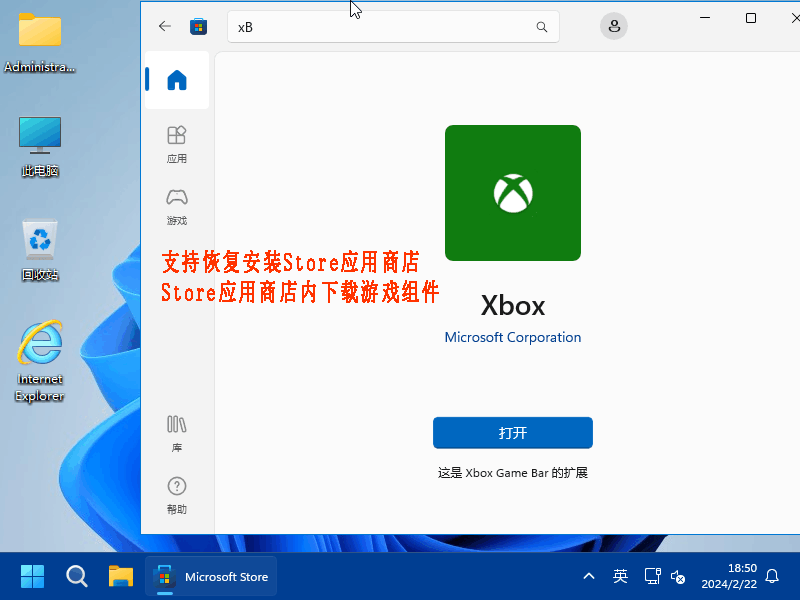This screenshot has width=800, height=600.
Task: Open the 应用 (Apps) section
Action: pos(177,144)
